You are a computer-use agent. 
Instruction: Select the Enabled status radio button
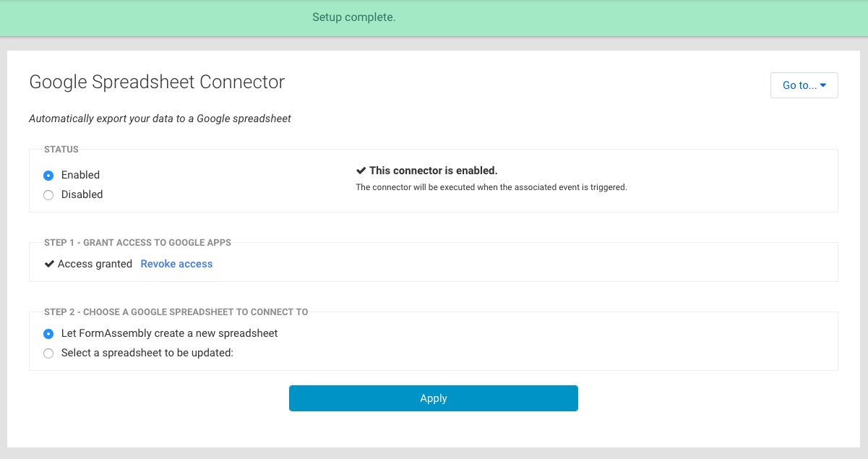48,175
